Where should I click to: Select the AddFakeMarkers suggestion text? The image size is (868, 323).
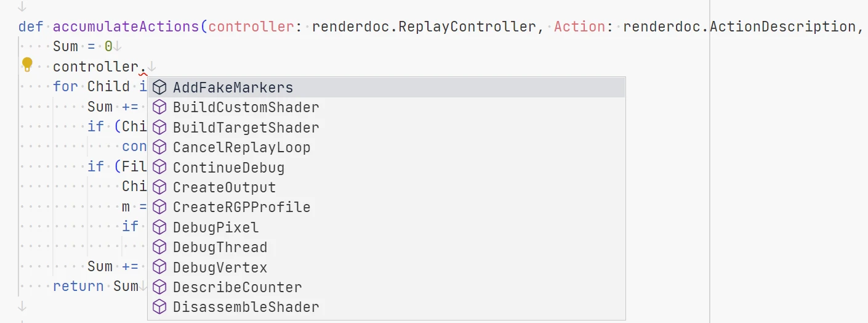tap(233, 88)
